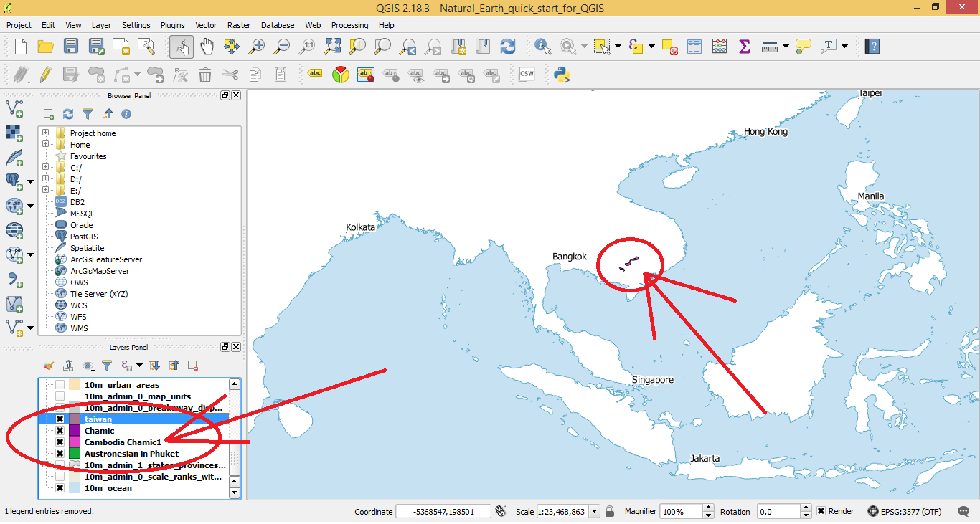
Task: Open the Raster menu
Action: point(239,25)
